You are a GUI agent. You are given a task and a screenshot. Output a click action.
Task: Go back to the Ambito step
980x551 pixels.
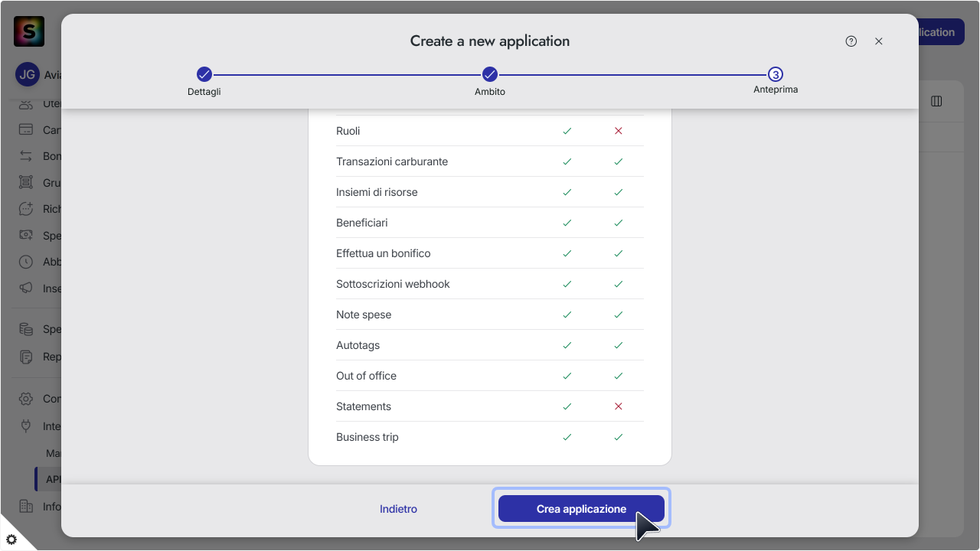490,74
